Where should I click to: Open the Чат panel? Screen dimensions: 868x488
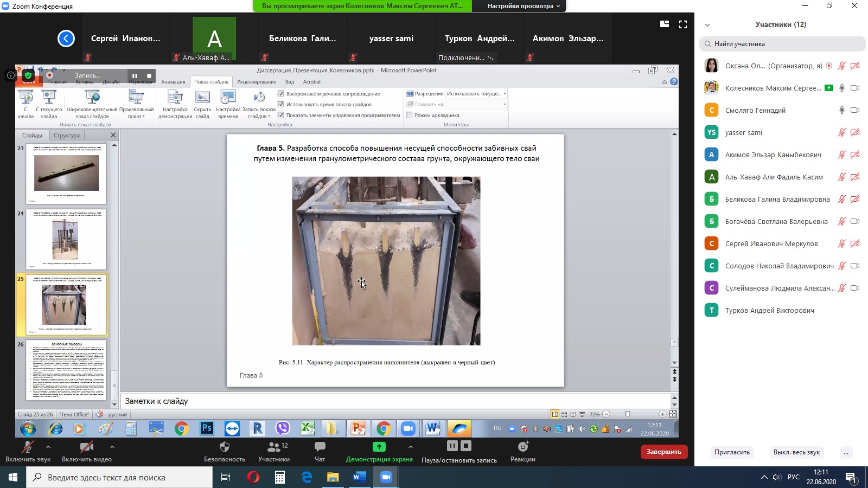click(320, 451)
